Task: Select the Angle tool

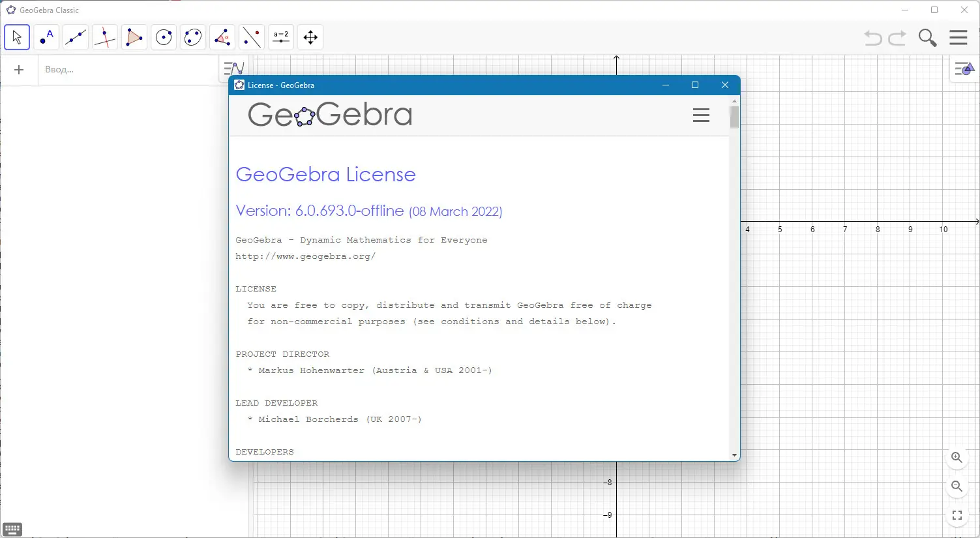Action: (x=222, y=37)
